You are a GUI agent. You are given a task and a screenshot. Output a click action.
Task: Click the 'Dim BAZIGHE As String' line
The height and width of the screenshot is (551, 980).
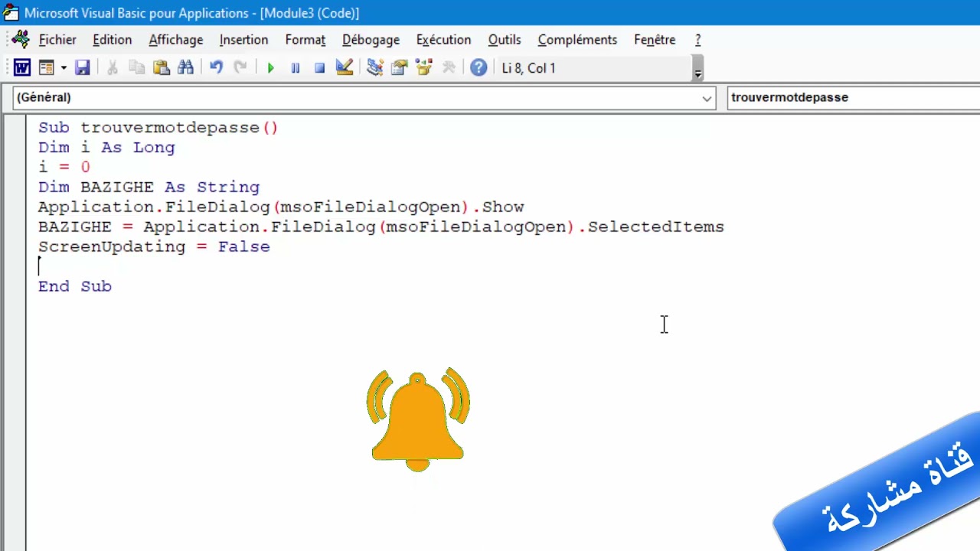149,187
